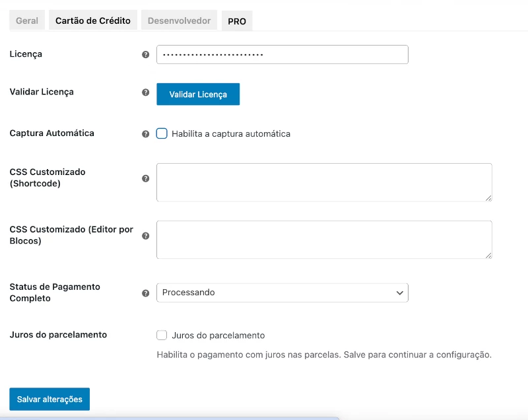Image resolution: width=528 pixels, height=420 pixels.
Task: Show the help tooltip for Captura Automática
Action: [x=146, y=134]
